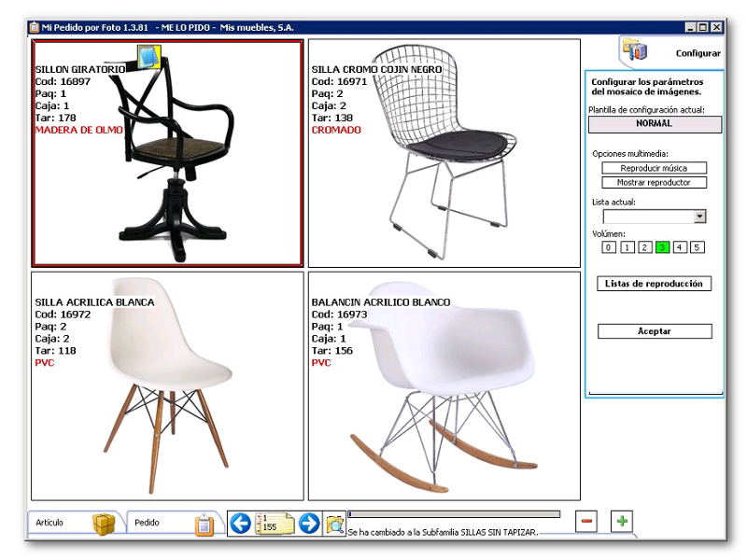This screenshot has height=560, width=747.
Task: Select the green volume level 3 box
Action: [662, 247]
